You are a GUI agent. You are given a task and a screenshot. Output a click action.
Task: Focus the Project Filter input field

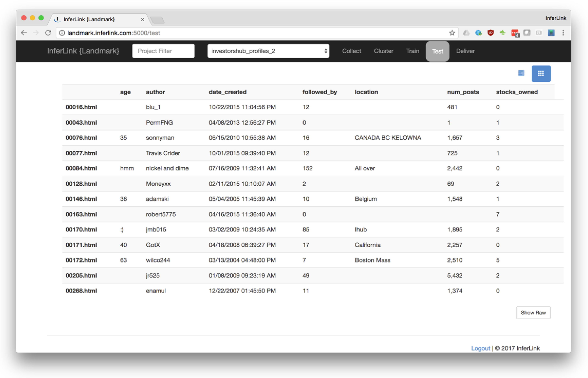pyautogui.click(x=163, y=51)
